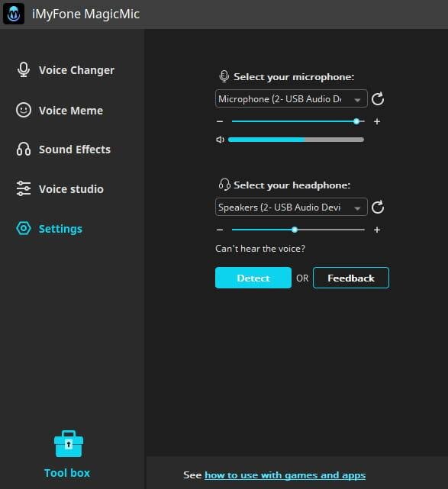
Task: Click the Sound Effects headphones icon
Action: [x=24, y=149]
